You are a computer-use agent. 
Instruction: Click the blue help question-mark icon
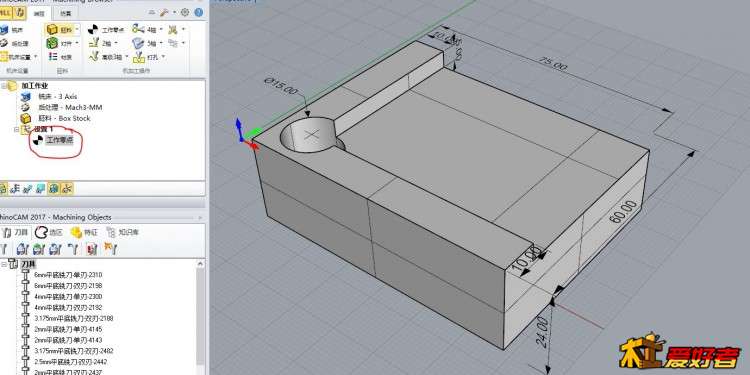(x=199, y=12)
